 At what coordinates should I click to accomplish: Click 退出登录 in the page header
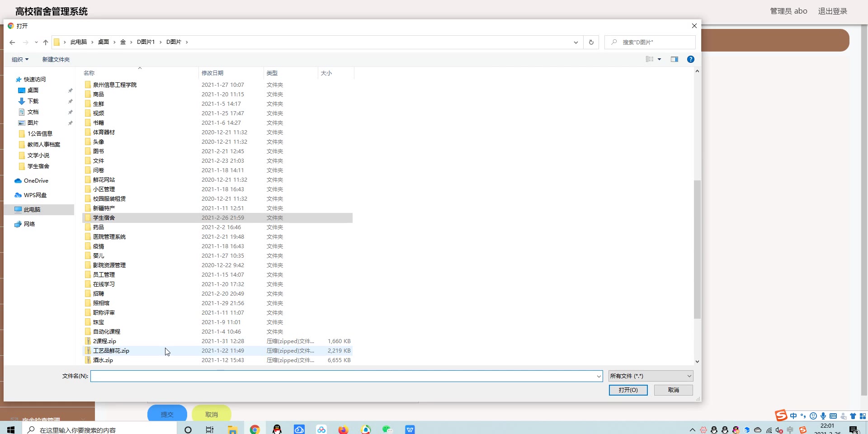[833, 11]
